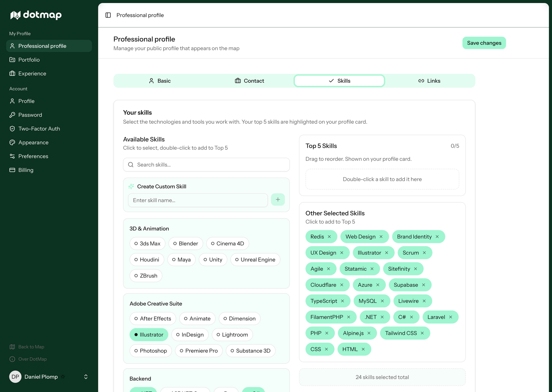
Task: Remove Redis skill with its X
Action: click(x=329, y=237)
